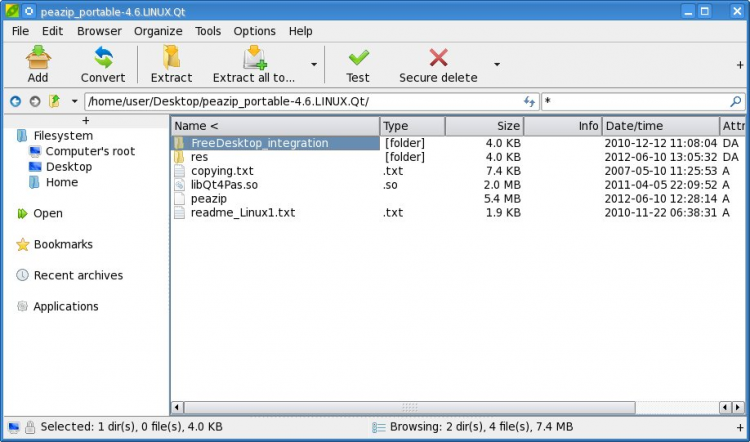Image resolution: width=750 pixels, height=442 pixels.
Task: Click the Extract all to... icon
Action: 254,57
